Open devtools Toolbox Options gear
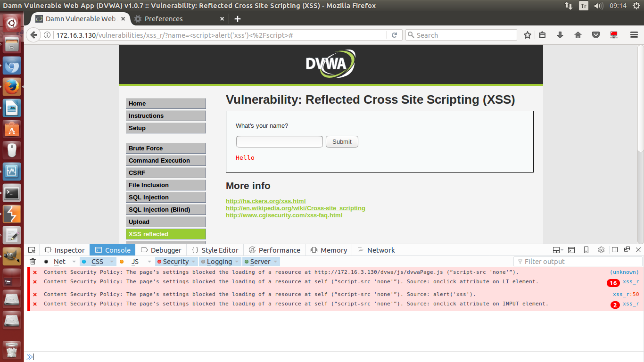The height and width of the screenshot is (362, 644). point(601,250)
